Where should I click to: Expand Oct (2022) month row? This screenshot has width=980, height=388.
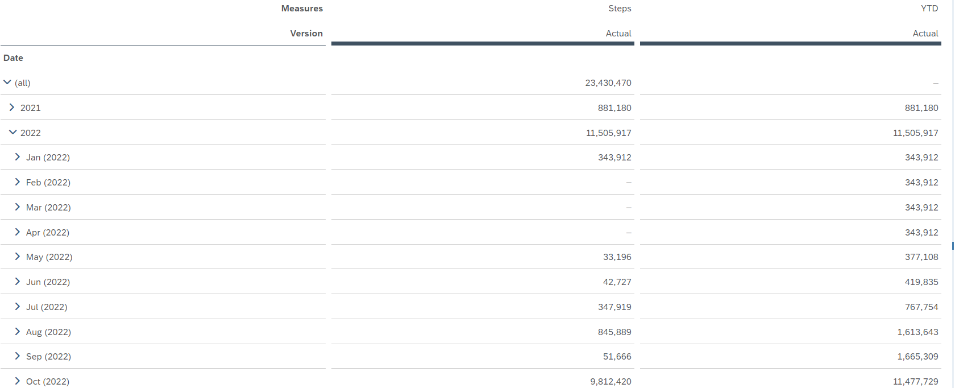point(18,381)
